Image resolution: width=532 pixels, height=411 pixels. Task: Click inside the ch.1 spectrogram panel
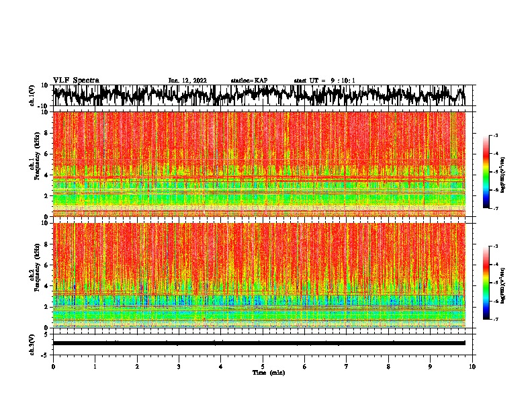point(259,164)
